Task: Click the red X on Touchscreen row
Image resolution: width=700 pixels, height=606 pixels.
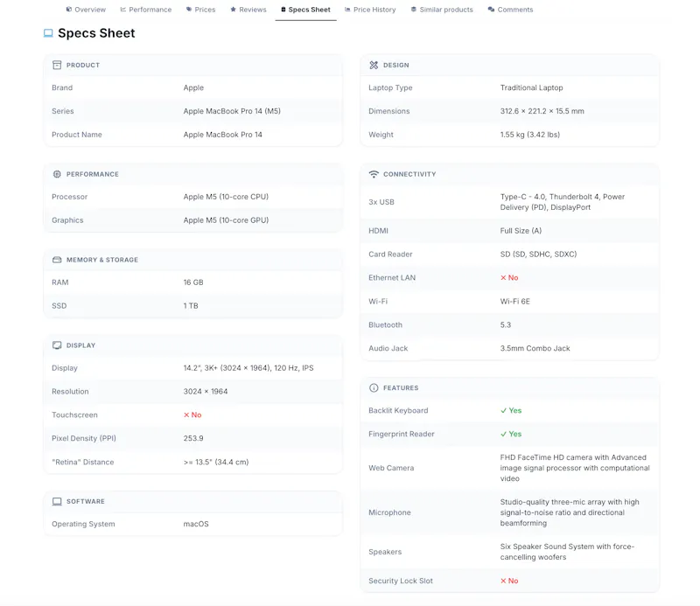Action: click(186, 415)
